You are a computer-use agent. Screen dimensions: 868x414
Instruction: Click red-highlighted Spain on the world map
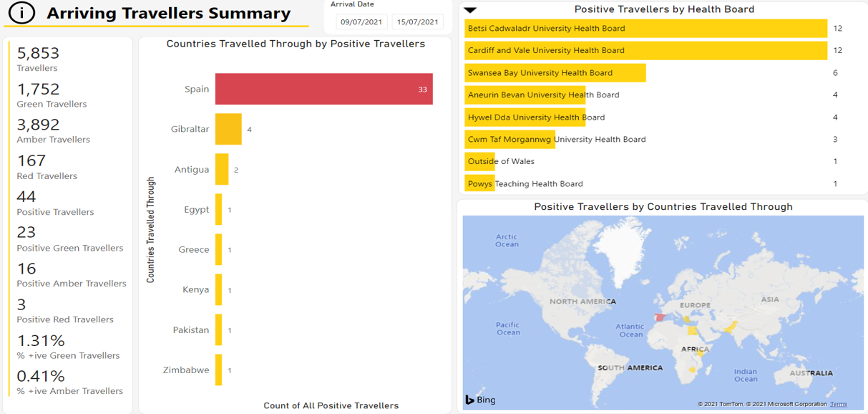[x=660, y=317]
